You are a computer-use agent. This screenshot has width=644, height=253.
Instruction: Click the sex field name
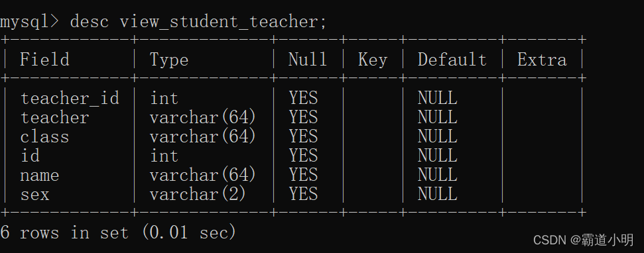coord(34,194)
